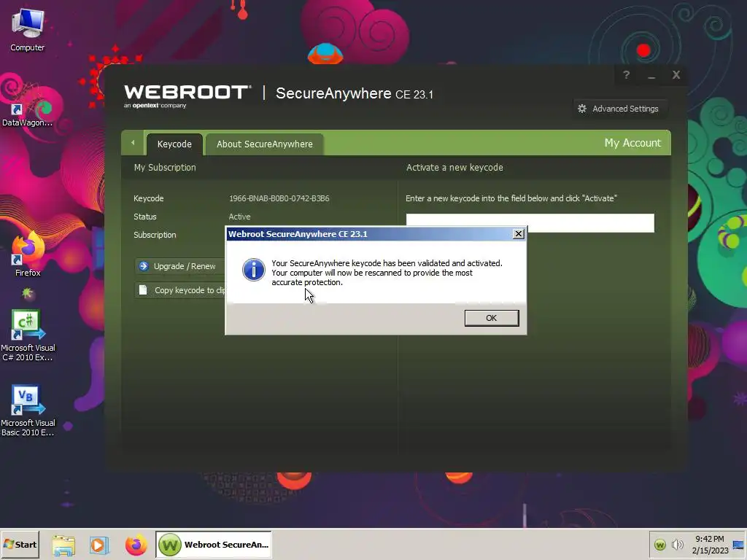Screen dimensions: 747x560
Task: Launch Firefox from the taskbar
Action: (x=136, y=545)
